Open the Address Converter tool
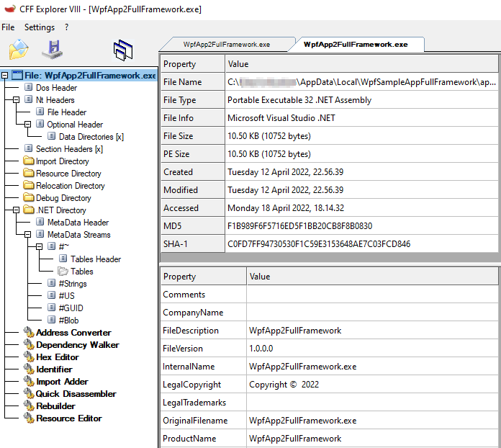 (x=73, y=333)
